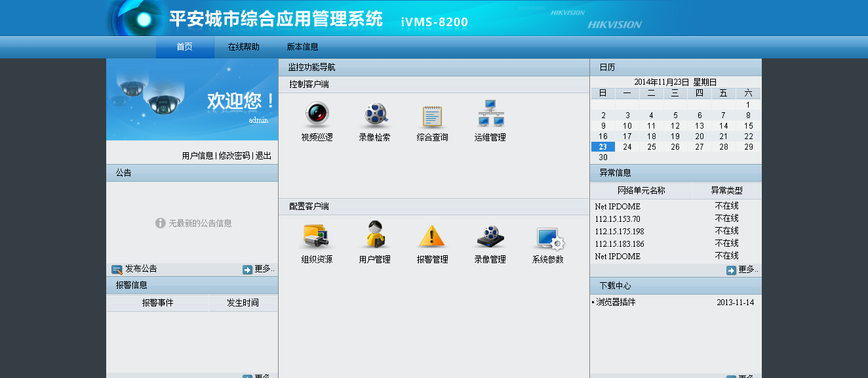Click the 监控功能导航 panel header
Image resolution: width=868 pixels, height=378 pixels.
pos(434,67)
